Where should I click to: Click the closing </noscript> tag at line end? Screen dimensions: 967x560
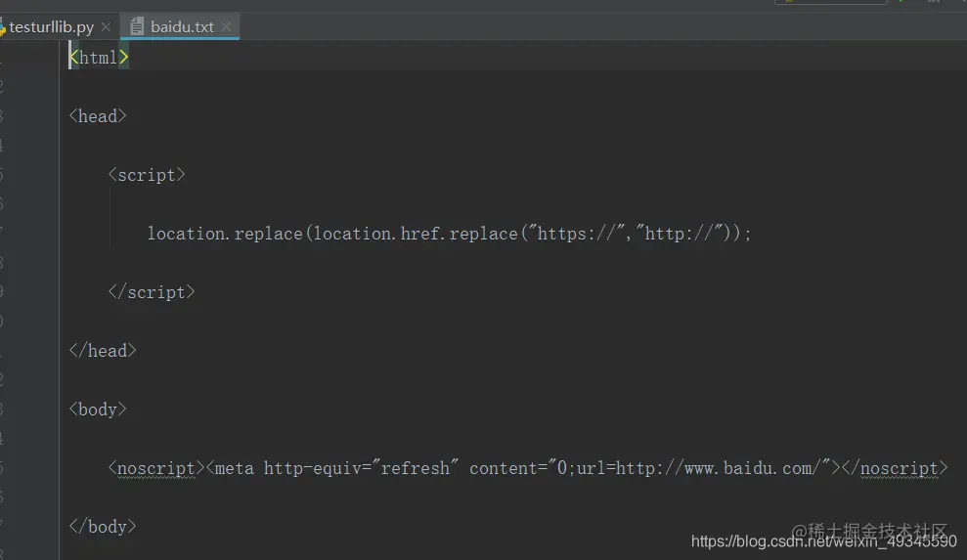pyautogui.click(x=895, y=468)
